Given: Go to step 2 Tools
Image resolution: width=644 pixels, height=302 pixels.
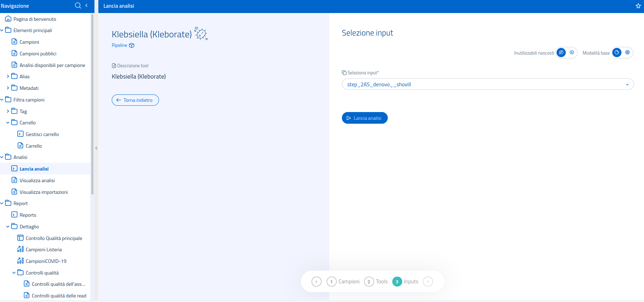Looking at the screenshot, I should (369, 282).
